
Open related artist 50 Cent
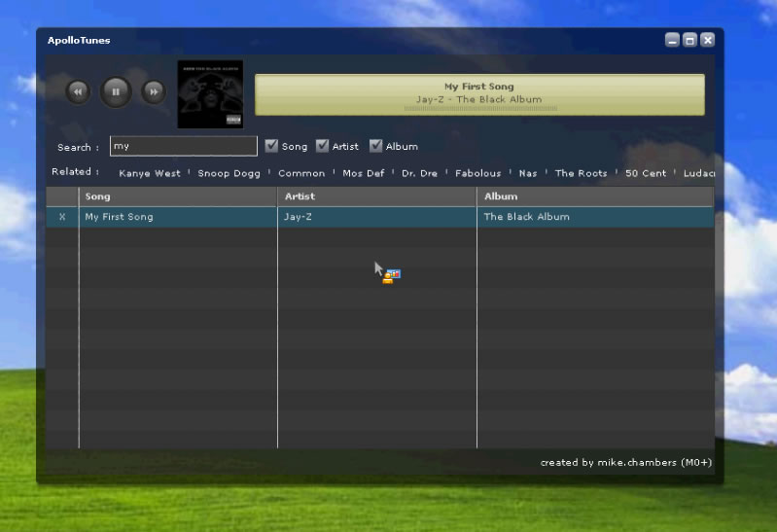coord(646,173)
